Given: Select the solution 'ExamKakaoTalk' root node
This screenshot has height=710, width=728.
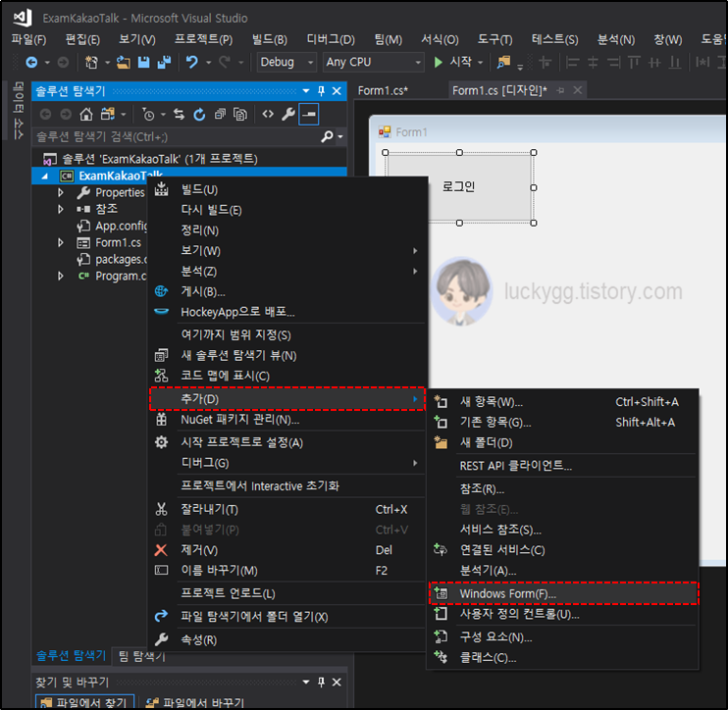Looking at the screenshot, I should point(150,159).
